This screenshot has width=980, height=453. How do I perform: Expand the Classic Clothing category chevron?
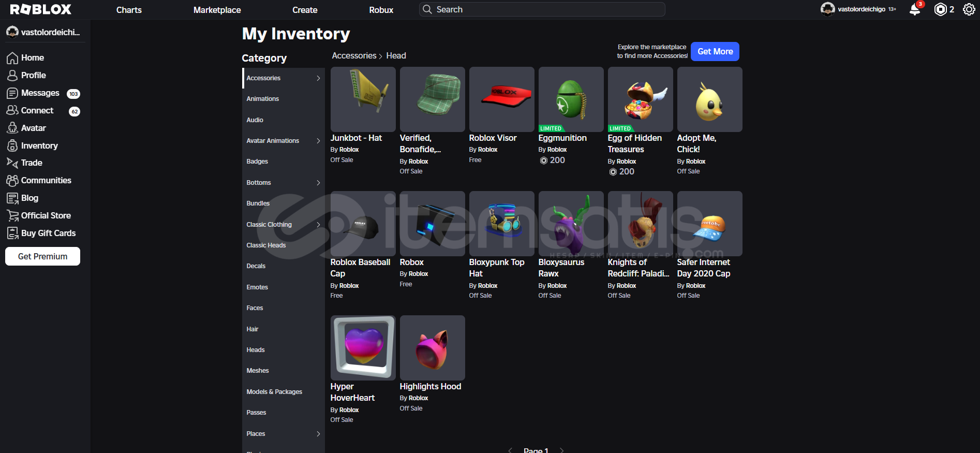point(318,225)
